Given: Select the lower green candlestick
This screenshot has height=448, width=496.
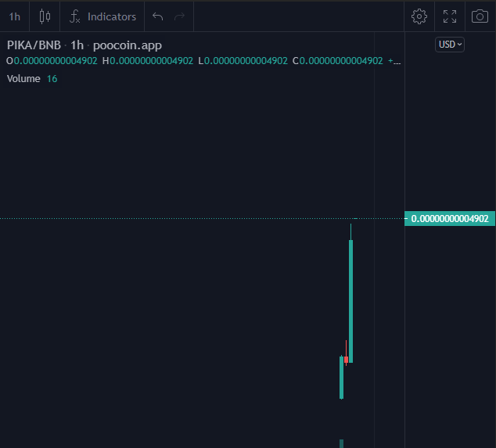Looking at the screenshot, I should point(341,378).
